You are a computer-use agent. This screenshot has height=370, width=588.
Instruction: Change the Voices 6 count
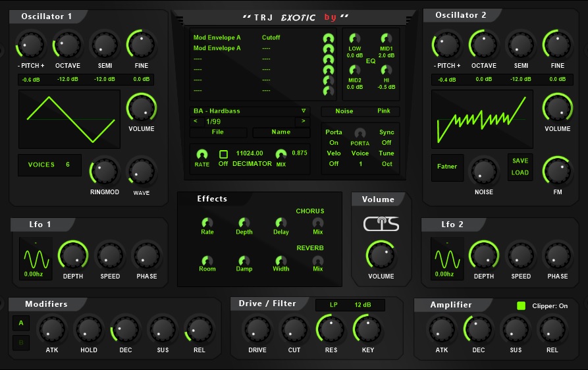coord(49,165)
